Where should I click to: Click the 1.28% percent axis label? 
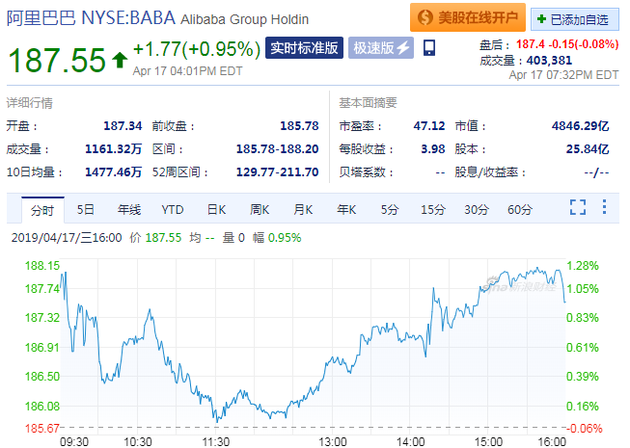click(583, 266)
